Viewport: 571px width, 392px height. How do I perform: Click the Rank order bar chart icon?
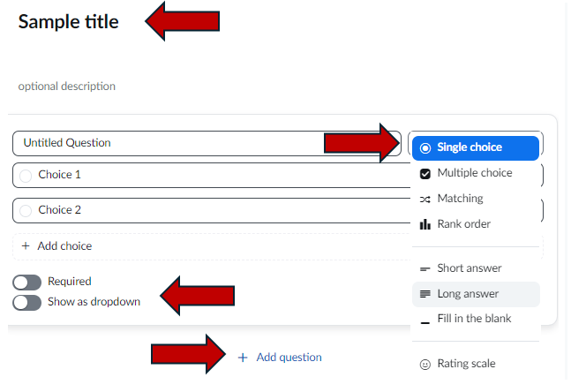click(425, 224)
